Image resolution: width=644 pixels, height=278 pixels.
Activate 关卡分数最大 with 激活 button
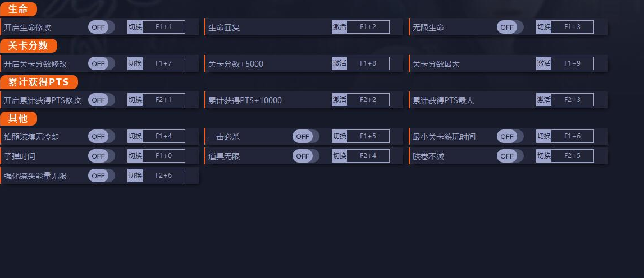(x=543, y=63)
